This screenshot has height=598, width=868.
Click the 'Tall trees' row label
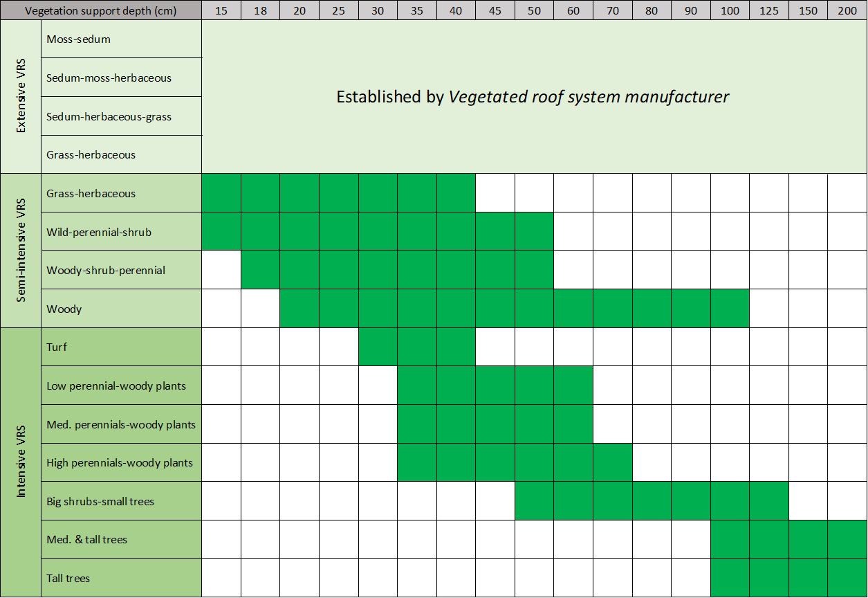click(x=68, y=578)
